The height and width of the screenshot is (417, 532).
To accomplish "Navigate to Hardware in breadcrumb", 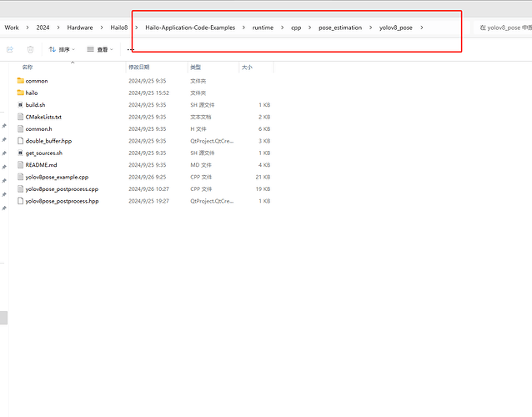I will tap(80, 28).
